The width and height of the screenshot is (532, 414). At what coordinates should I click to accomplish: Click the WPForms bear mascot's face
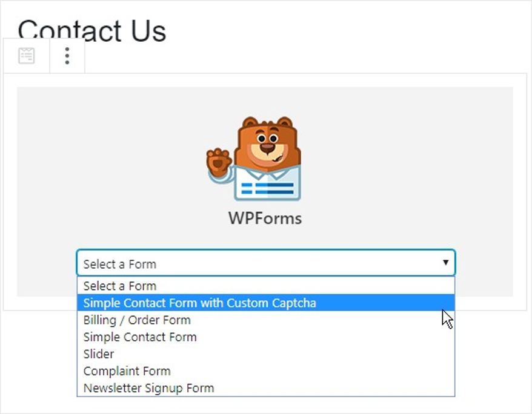(x=267, y=145)
